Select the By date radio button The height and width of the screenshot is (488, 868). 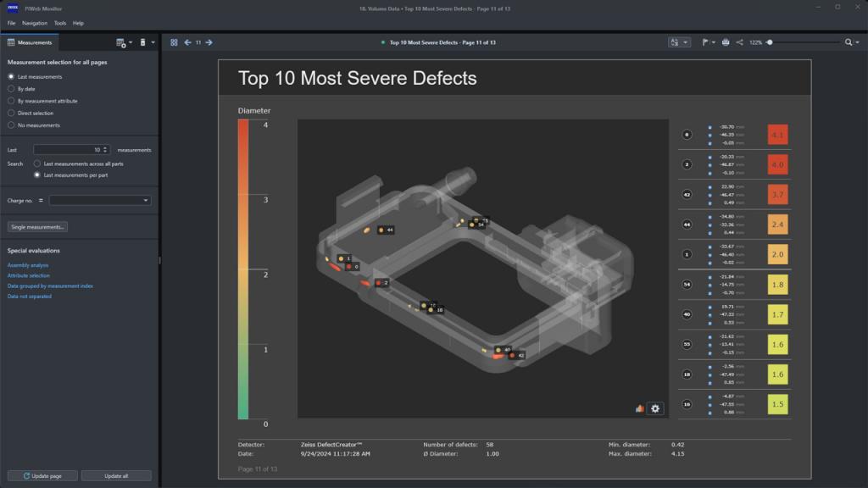click(x=9, y=88)
